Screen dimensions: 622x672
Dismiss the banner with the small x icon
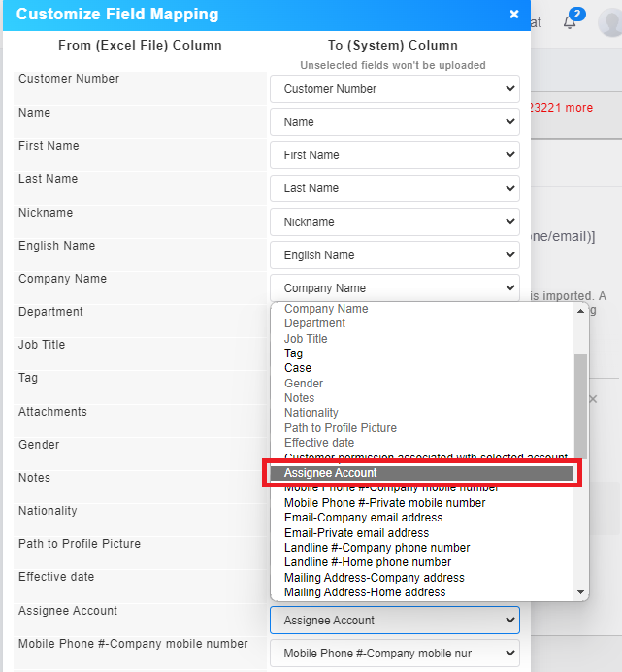(x=594, y=399)
